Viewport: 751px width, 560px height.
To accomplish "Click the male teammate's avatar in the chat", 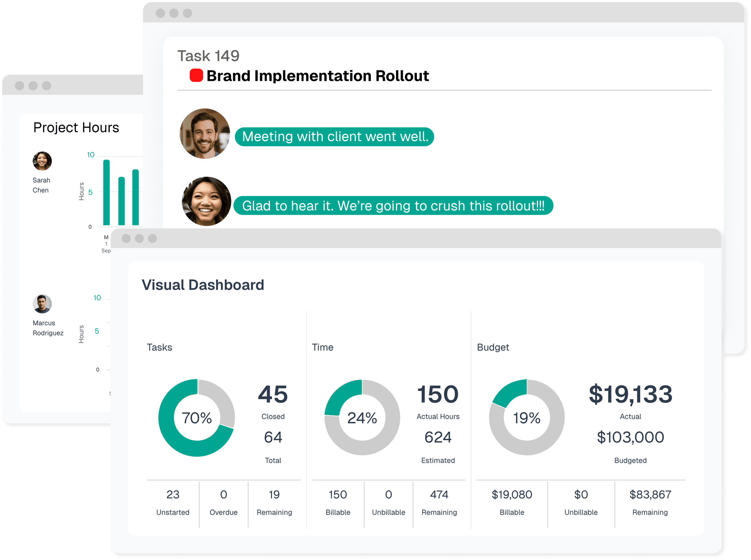I will click(x=204, y=133).
